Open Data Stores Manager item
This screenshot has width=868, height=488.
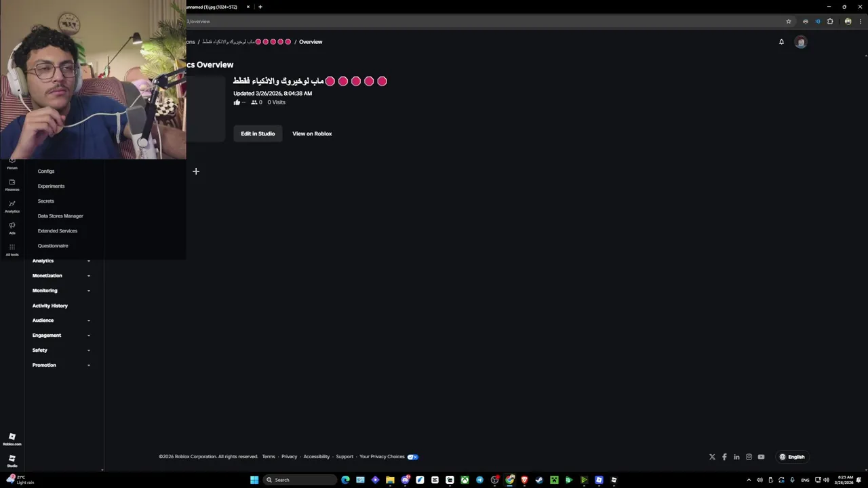pos(60,216)
